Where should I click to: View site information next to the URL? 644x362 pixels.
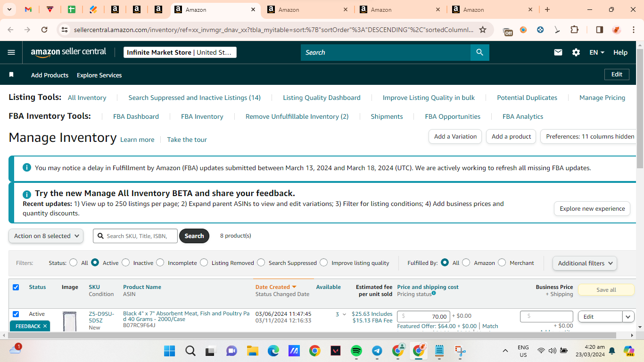point(65,30)
